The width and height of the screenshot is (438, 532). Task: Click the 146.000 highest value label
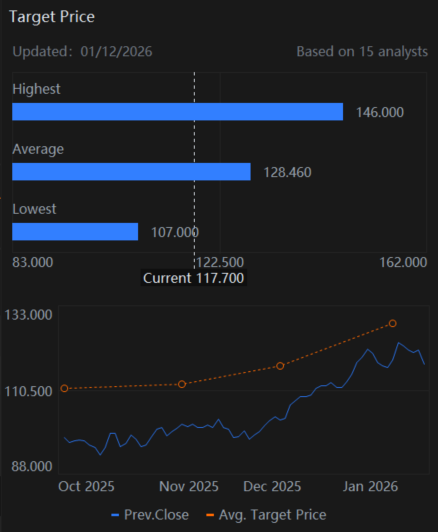(x=380, y=112)
